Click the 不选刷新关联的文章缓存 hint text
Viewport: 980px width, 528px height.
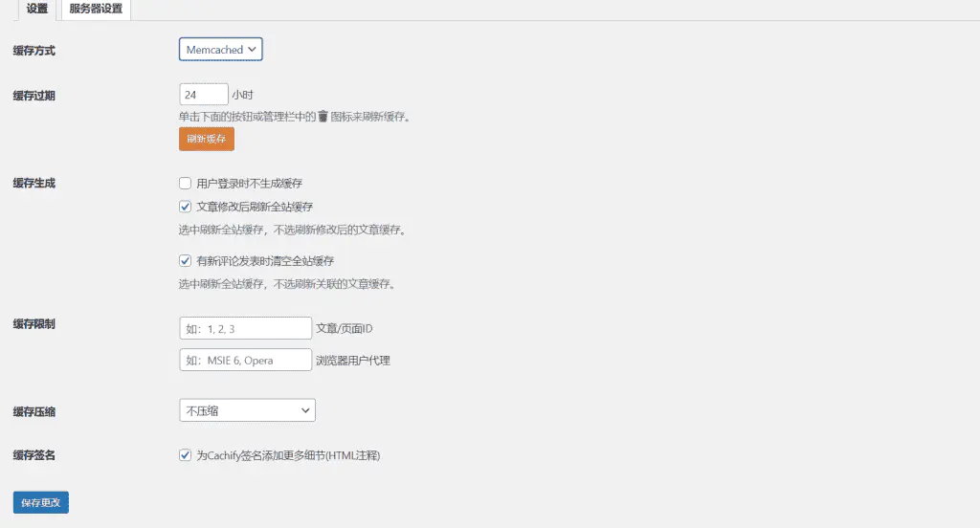tap(334, 284)
